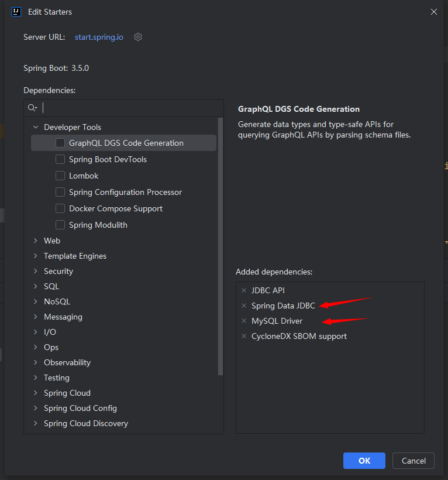Enable Spring Modulith checkbox

60,225
